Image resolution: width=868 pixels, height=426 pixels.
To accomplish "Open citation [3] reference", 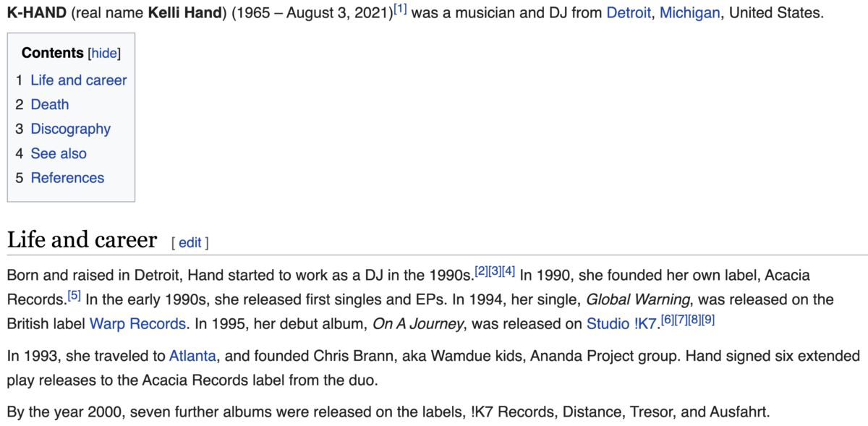I will coord(495,271).
